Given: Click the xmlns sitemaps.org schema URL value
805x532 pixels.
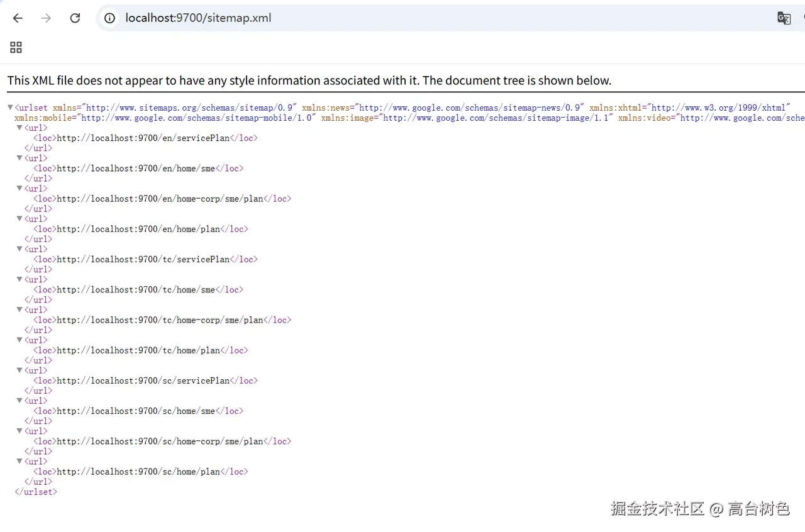Looking at the screenshot, I should tap(189, 108).
